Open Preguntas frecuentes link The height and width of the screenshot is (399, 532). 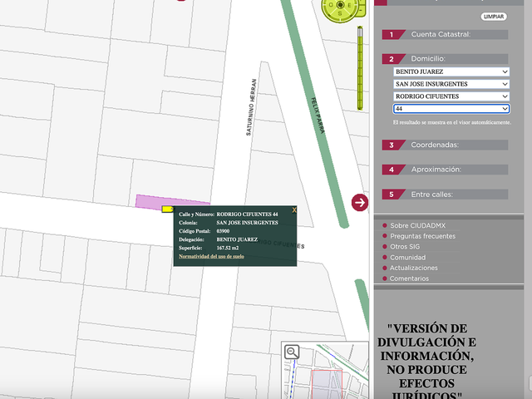tap(422, 236)
